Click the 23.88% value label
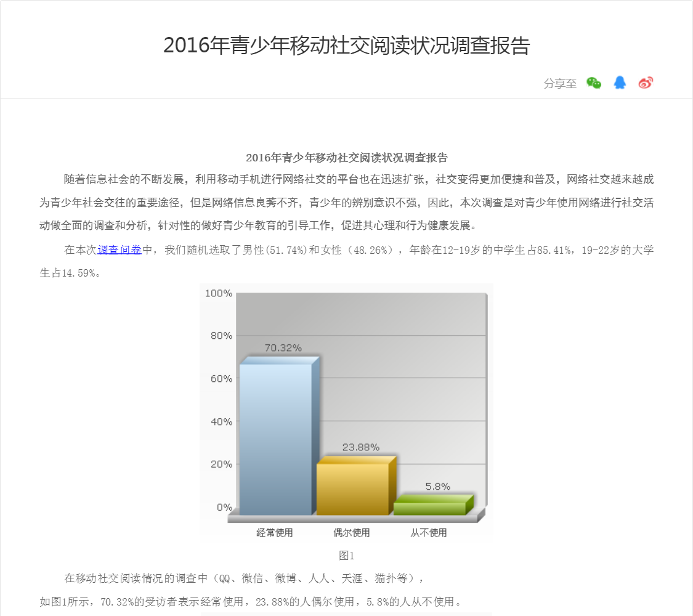 pos(360,447)
